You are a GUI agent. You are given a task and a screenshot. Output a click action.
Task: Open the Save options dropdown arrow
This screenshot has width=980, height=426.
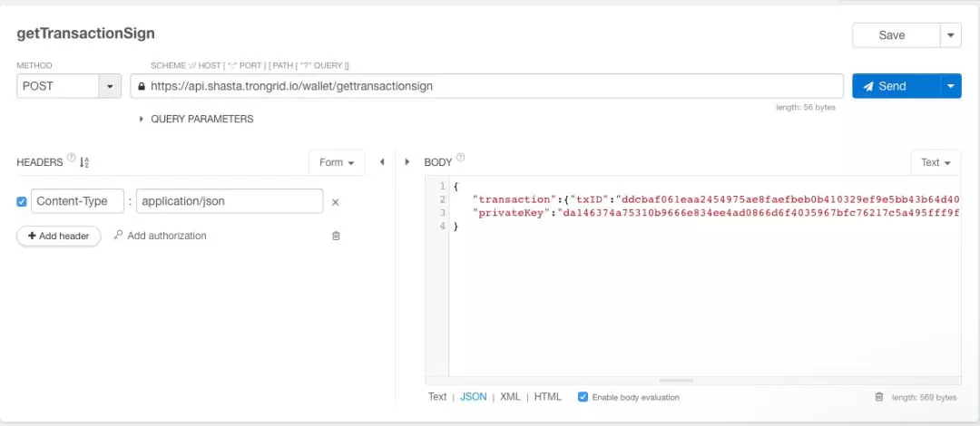[950, 35]
